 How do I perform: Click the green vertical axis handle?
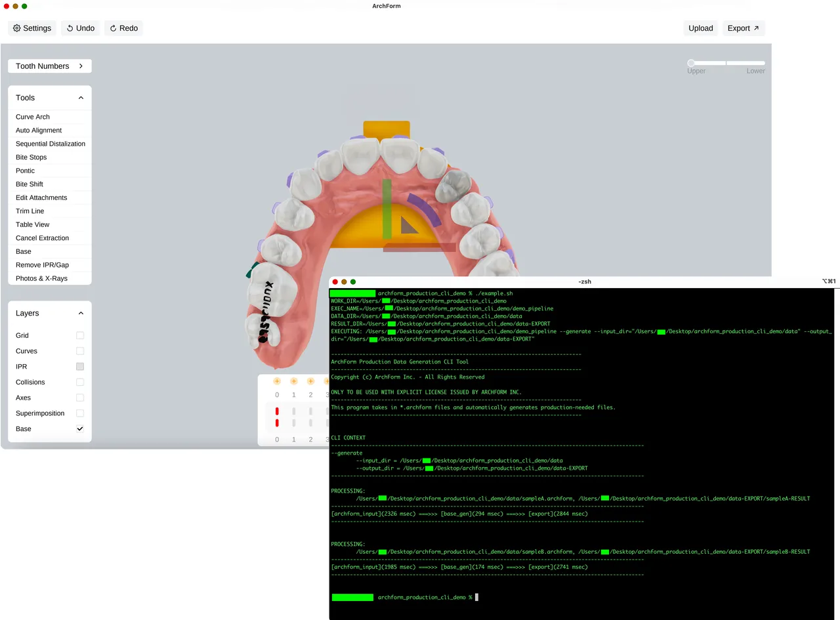(387, 209)
